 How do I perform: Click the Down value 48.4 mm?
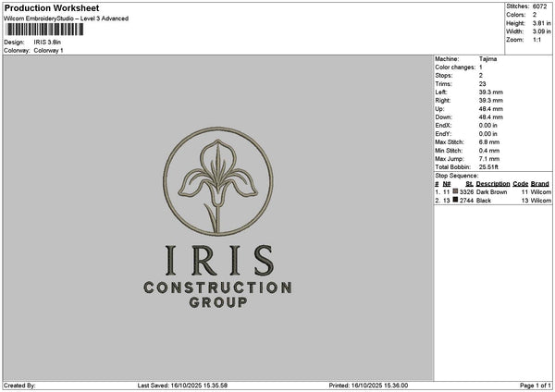[x=490, y=117]
